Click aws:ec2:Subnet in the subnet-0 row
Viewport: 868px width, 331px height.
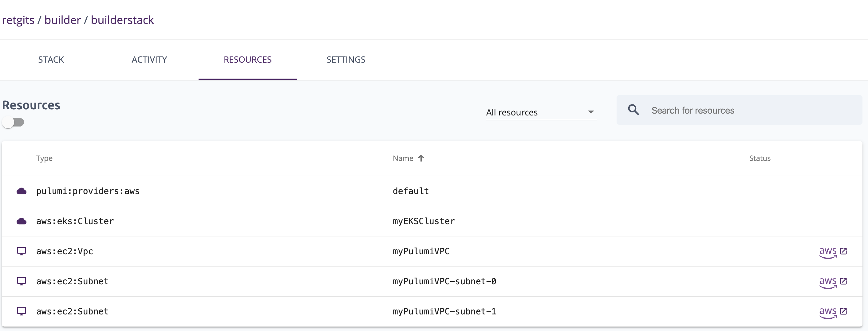73,281
